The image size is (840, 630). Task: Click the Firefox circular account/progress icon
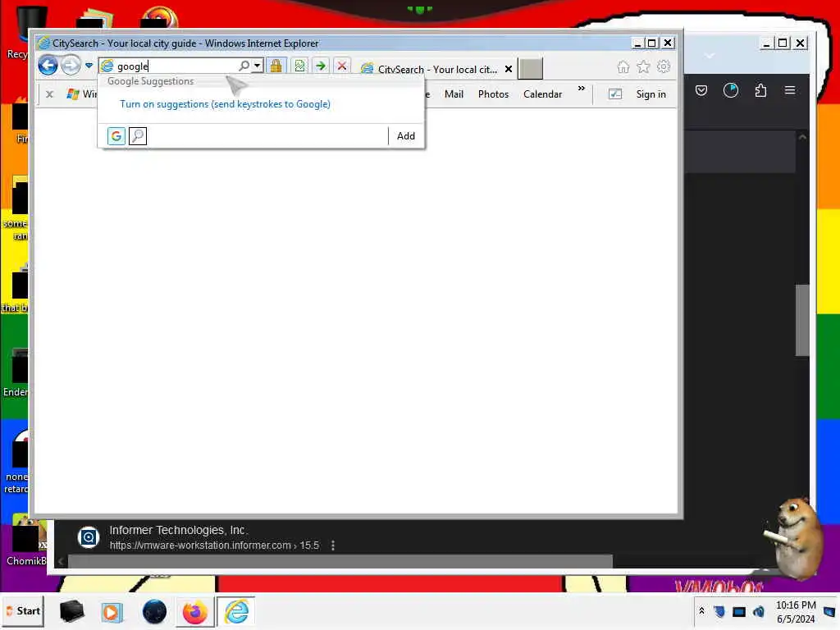(731, 90)
